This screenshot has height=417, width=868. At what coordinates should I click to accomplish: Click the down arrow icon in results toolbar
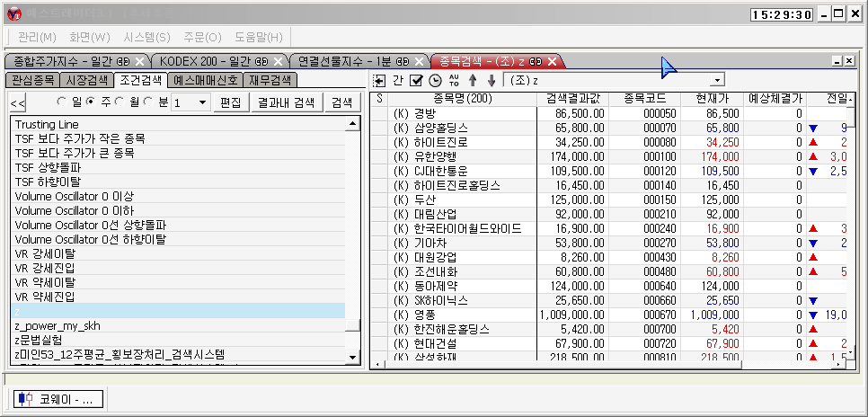[491, 81]
